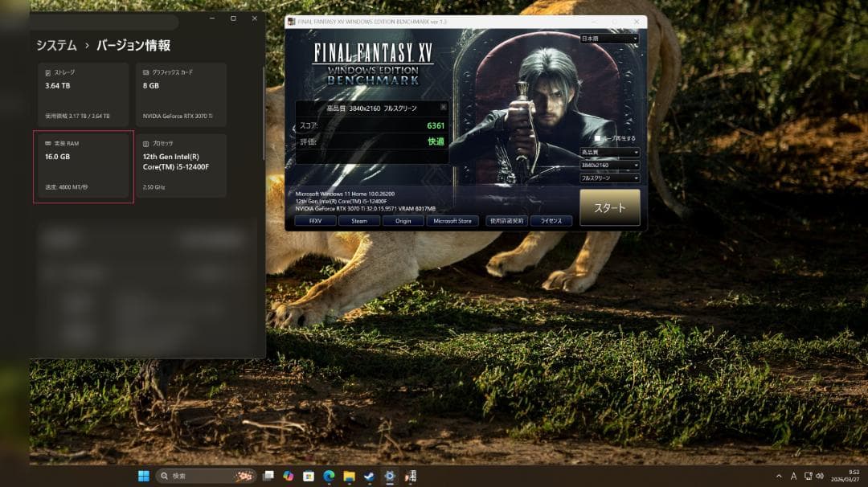868x487 pixels.
Task: Click the Steam store button
Action: coord(359,221)
